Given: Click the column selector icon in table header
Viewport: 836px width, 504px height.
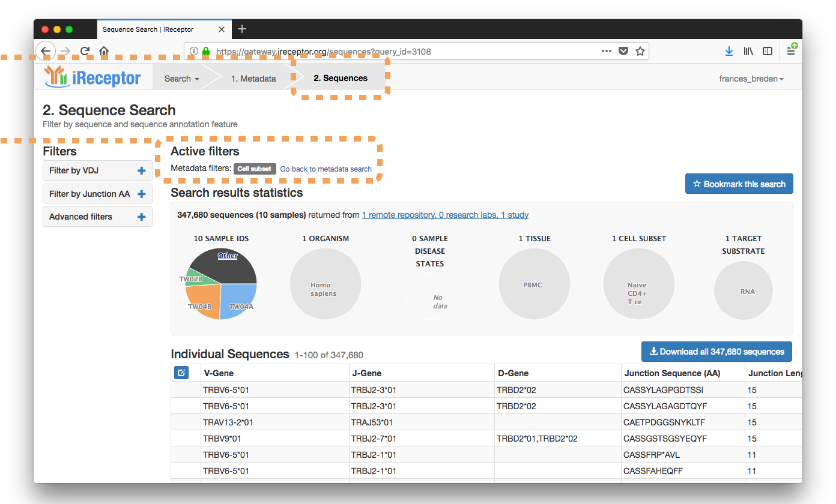Looking at the screenshot, I should coord(181,373).
